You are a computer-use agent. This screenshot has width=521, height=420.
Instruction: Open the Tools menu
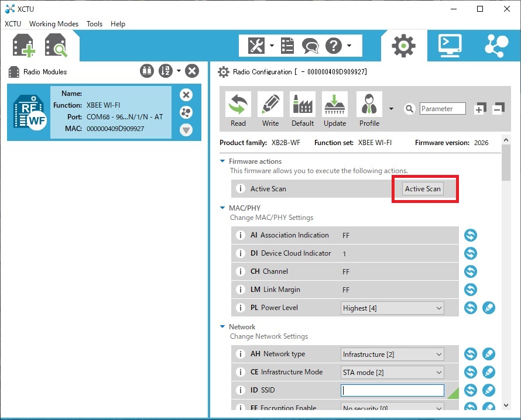[94, 24]
